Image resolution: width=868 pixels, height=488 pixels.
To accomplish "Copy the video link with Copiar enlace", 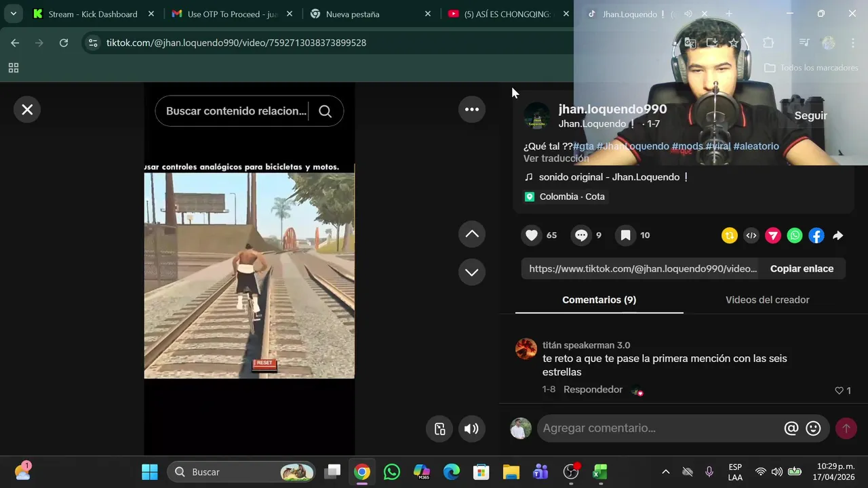I will [x=802, y=268].
